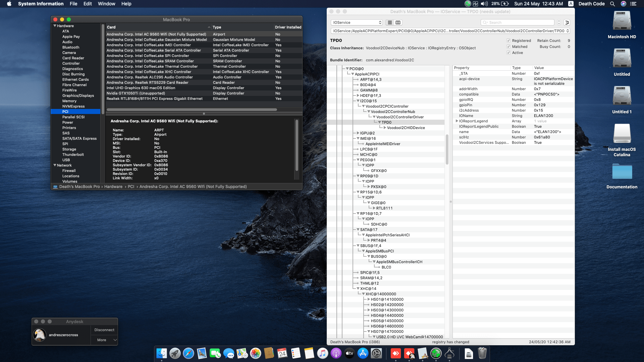Switch to column view in IORegistry toolbar
The height and width of the screenshot is (362, 644).
(x=398, y=22)
